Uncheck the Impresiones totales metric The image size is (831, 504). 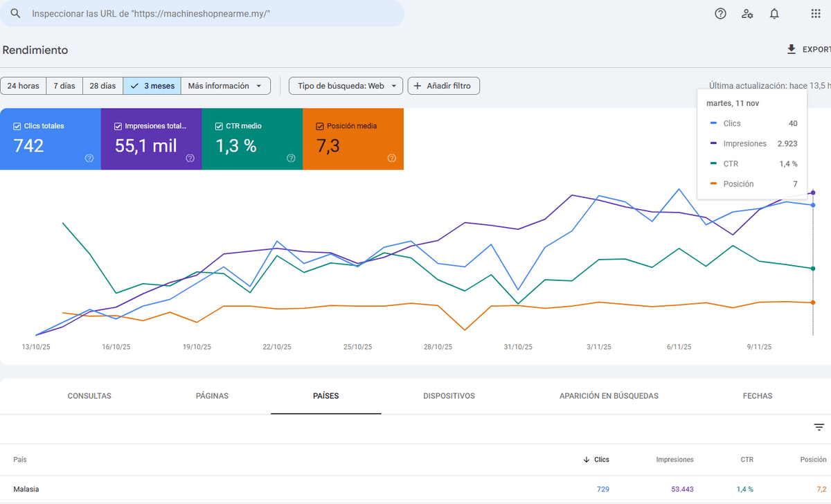[x=118, y=126]
